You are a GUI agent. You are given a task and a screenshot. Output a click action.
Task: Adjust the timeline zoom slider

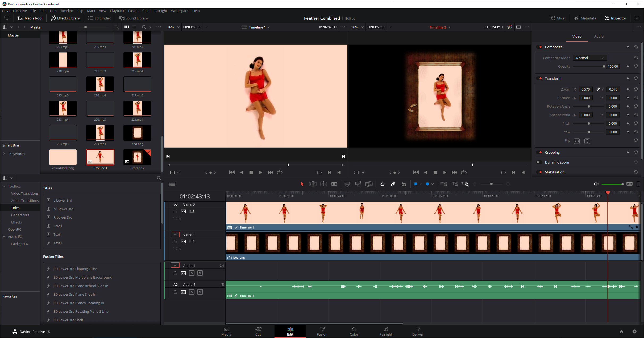click(x=491, y=184)
